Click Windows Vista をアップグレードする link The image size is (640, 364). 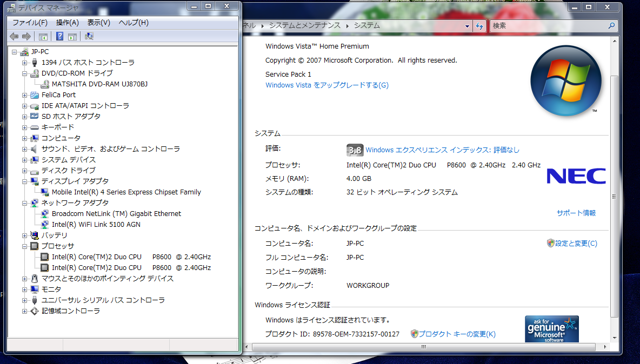coord(327,85)
